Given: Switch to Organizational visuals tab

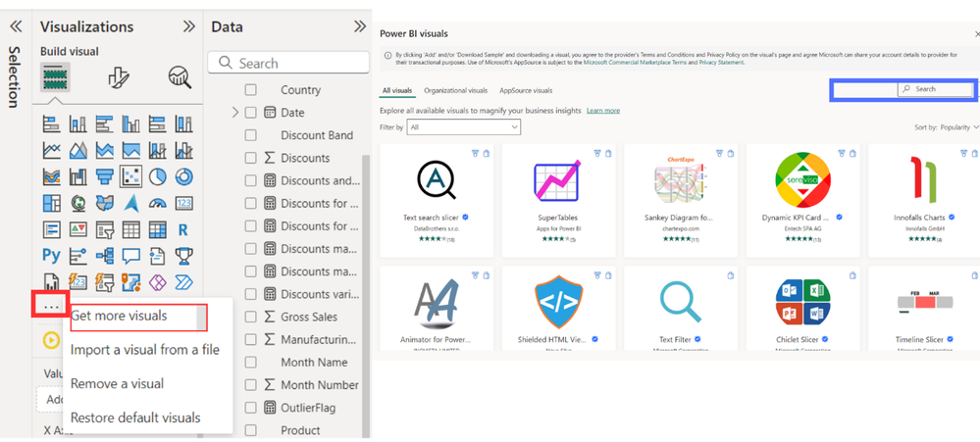Looking at the screenshot, I should 455,90.
